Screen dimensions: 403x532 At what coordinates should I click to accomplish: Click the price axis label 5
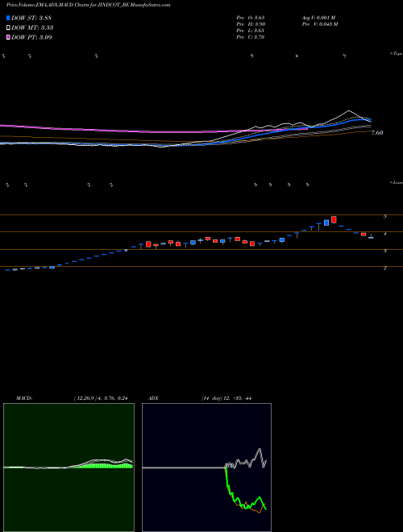coord(385,216)
